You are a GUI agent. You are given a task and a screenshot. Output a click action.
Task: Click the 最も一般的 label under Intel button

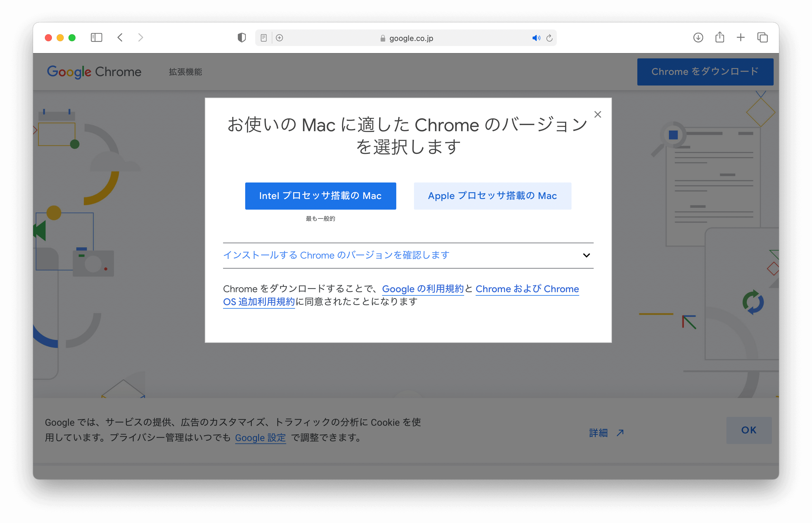tap(320, 219)
